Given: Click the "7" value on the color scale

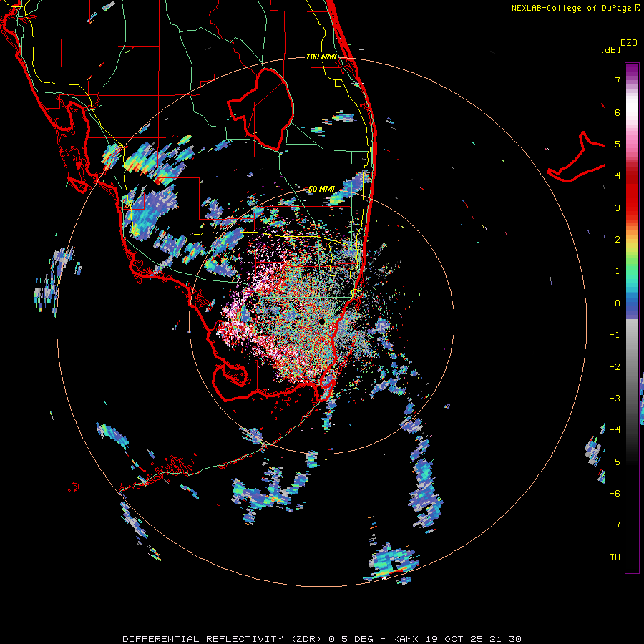Looking at the screenshot, I should click(x=618, y=80).
